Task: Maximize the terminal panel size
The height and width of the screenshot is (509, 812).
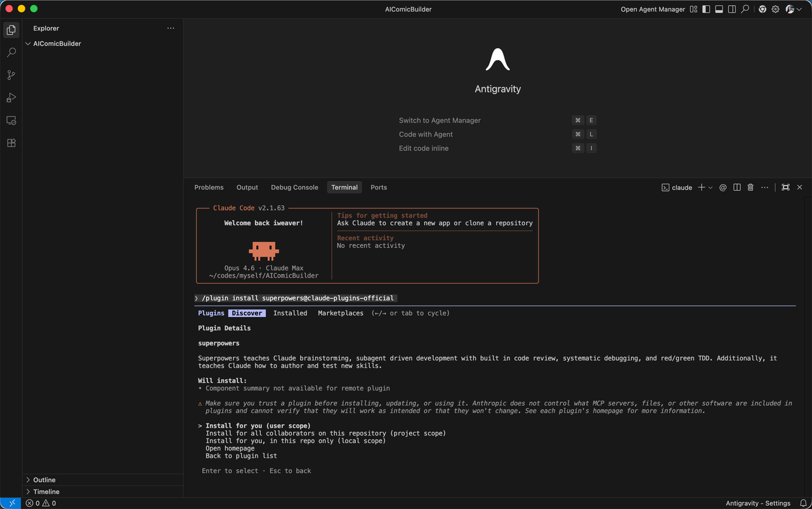Action: 785,188
